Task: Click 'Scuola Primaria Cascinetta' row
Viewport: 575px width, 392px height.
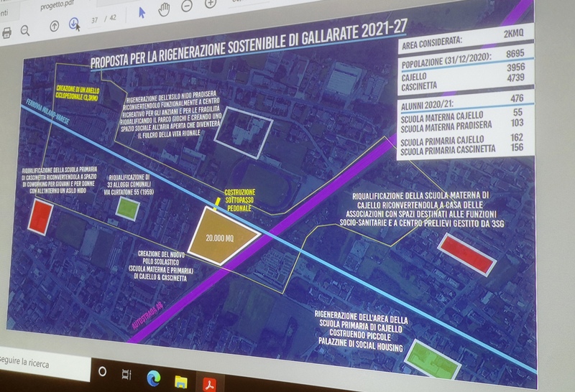Action: pyautogui.click(x=461, y=149)
